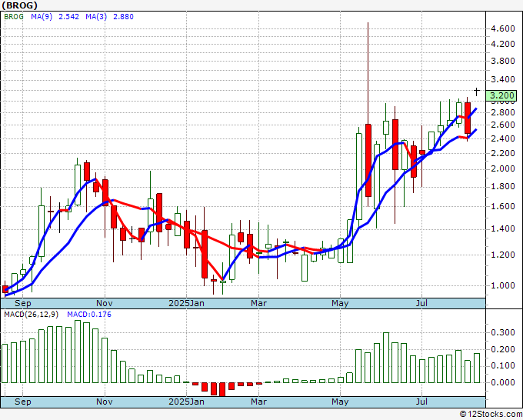The image size is (523, 420).
Task: Click the 3.400 price axis label
Action: coord(503,80)
